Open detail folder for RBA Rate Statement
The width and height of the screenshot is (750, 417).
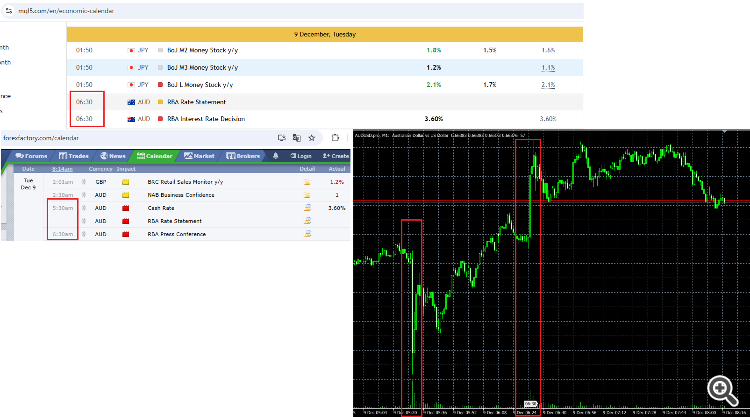(307, 221)
